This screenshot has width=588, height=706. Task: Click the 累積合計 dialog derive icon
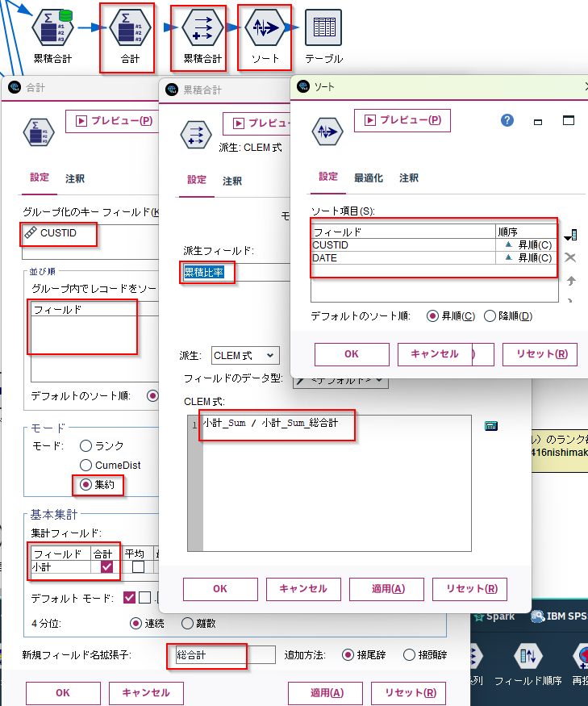point(196,135)
